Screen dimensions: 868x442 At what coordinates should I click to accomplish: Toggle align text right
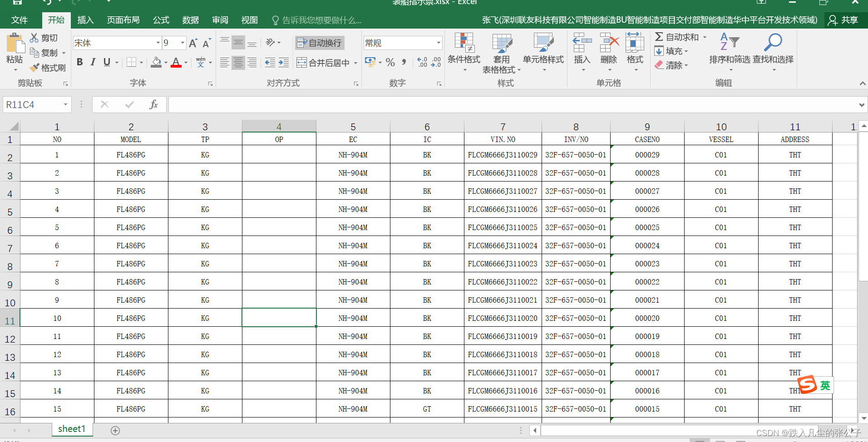252,63
